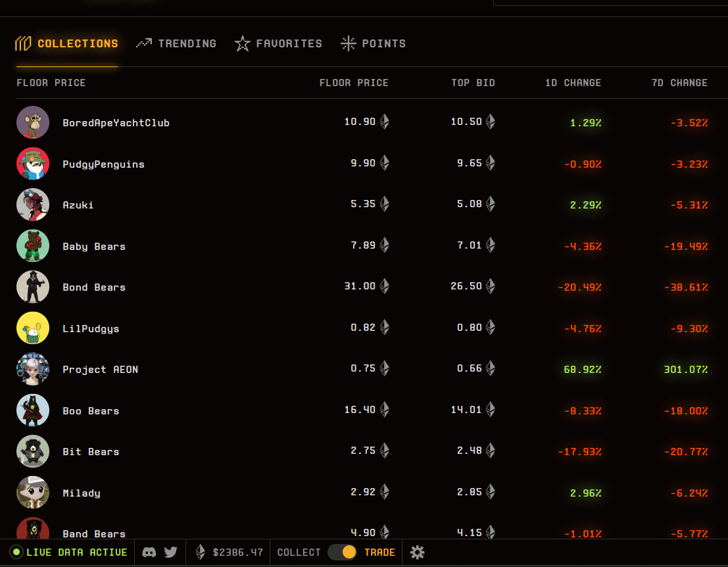Click the ETH icon beside top bid 0.66

[x=491, y=368]
